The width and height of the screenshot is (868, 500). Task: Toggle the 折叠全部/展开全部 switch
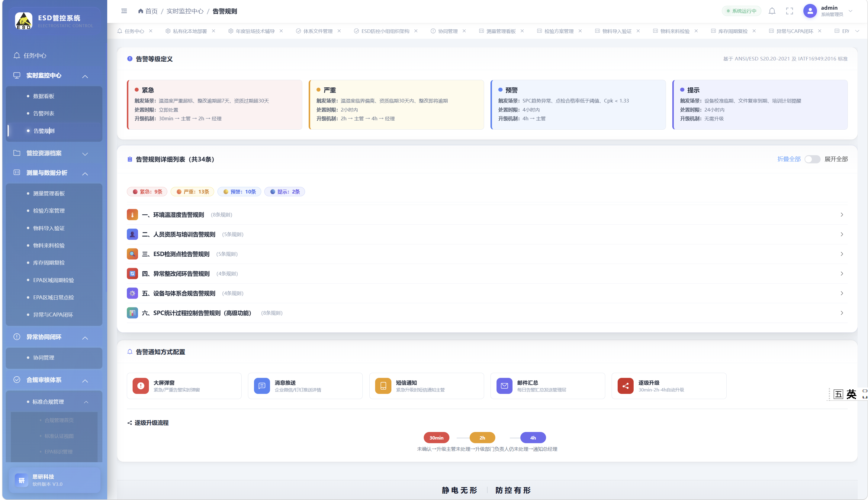pos(812,159)
